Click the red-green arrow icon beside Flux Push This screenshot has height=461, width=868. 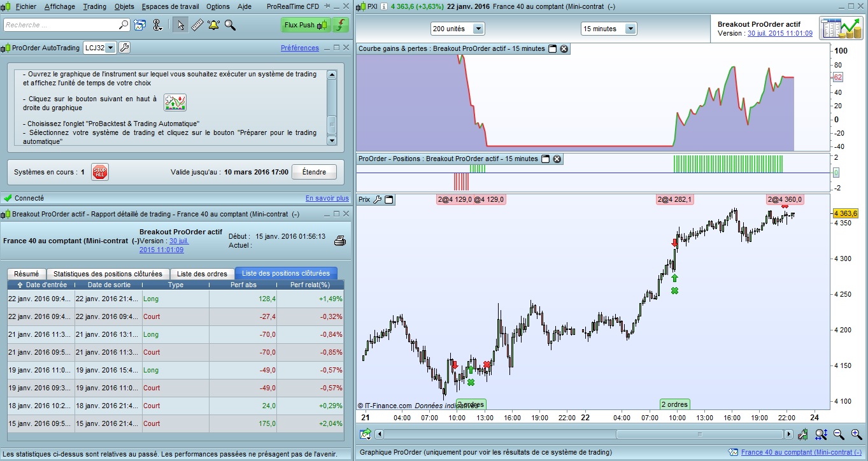(341, 25)
